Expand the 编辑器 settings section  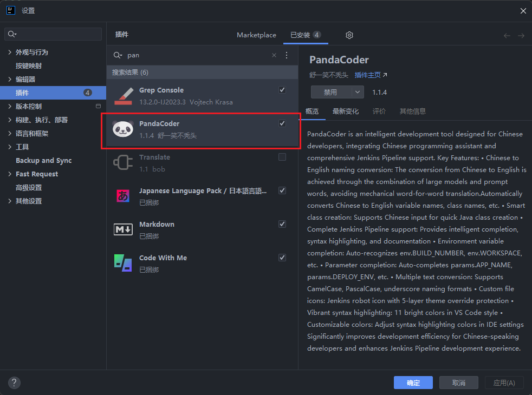[10, 80]
